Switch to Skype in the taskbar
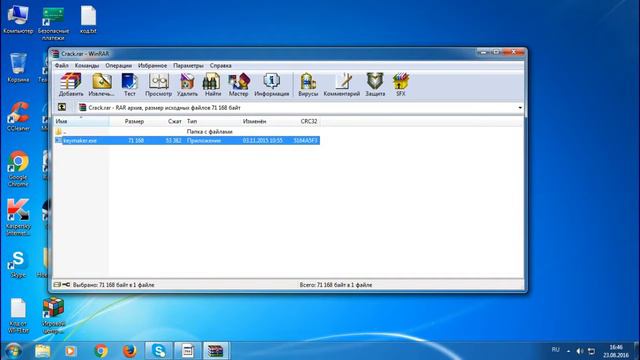 159,351
